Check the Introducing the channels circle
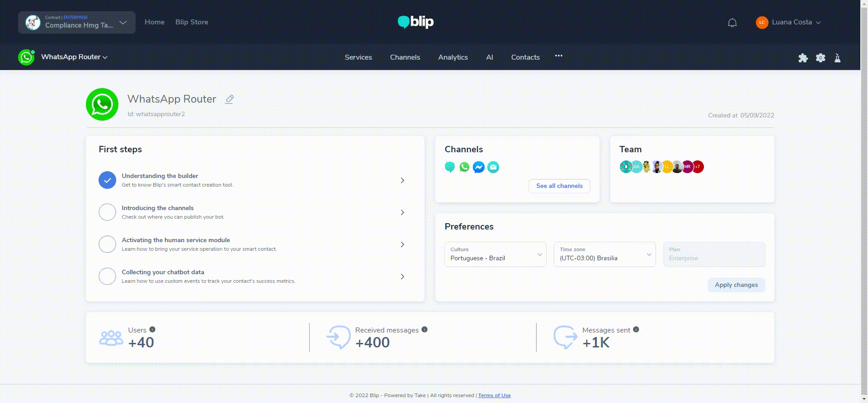Image resolution: width=868 pixels, height=403 pixels. point(108,212)
